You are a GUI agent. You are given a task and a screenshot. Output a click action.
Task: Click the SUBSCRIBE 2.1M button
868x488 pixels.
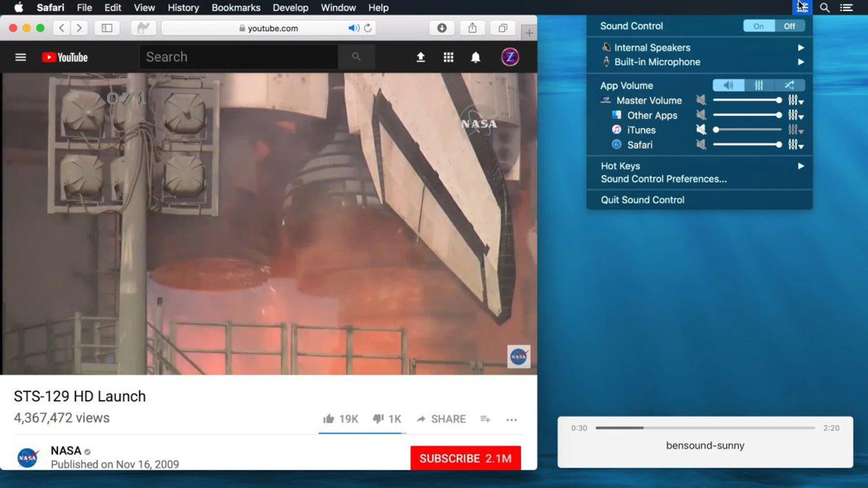(x=465, y=458)
